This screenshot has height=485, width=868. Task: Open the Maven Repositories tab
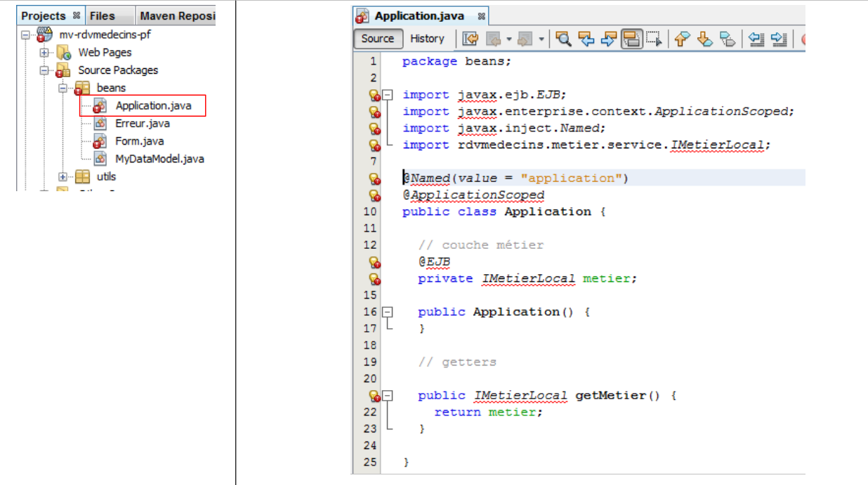click(177, 15)
